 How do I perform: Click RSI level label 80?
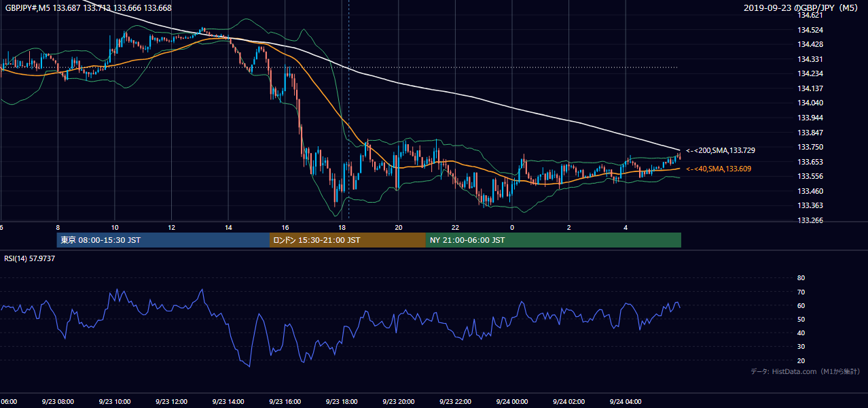coord(801,278)
